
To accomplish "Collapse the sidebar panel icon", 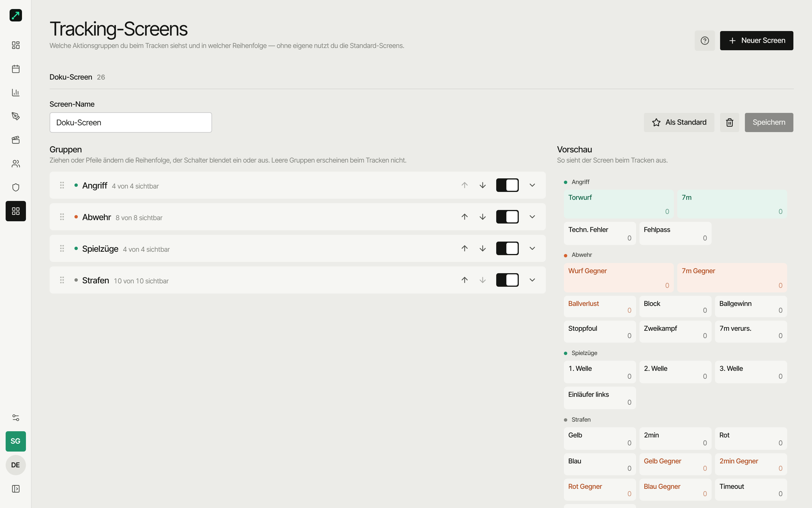I will click(x=16, y=489).
